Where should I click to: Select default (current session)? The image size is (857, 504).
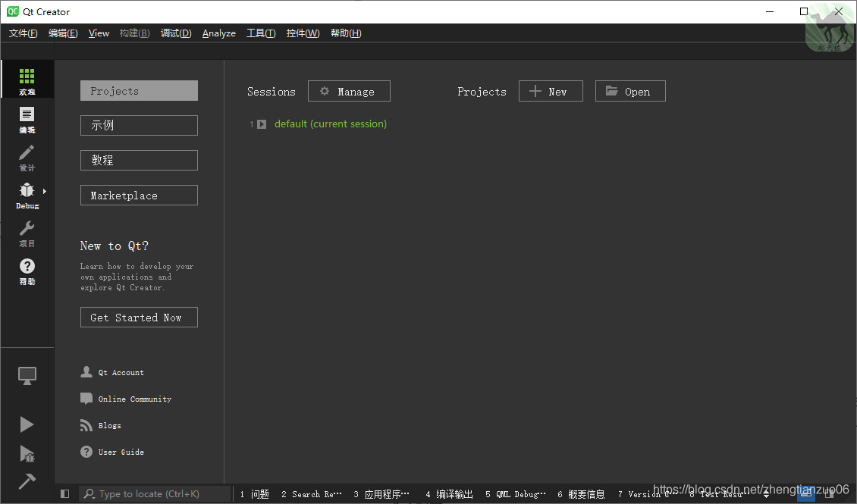pos(330,124)
